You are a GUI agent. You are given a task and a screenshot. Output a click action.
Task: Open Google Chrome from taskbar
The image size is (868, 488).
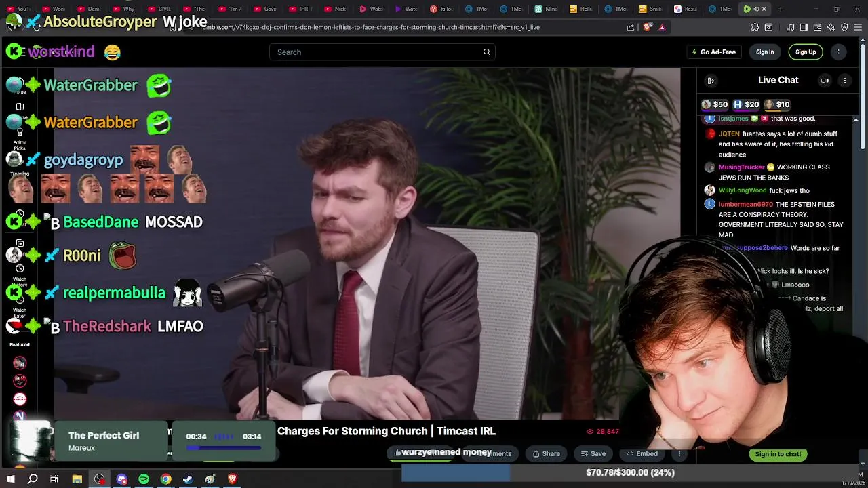click(x=165, y=479)
